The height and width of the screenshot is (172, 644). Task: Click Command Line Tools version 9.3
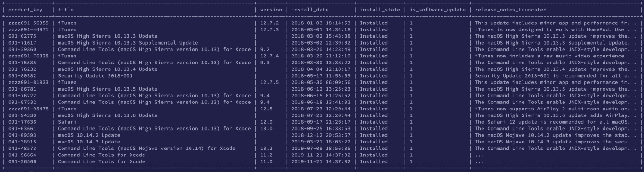pyautogui.click(x=265, y=63)
